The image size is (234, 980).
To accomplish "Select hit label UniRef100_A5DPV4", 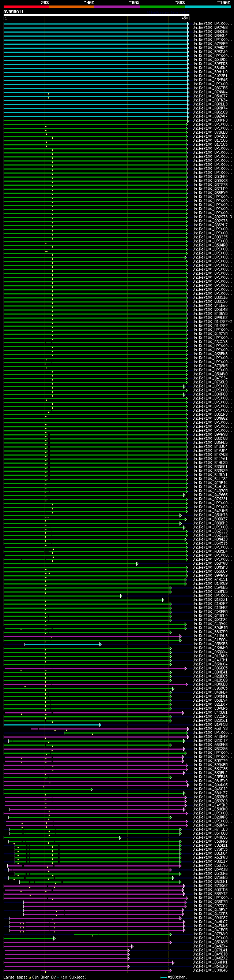I will [210, 825].
